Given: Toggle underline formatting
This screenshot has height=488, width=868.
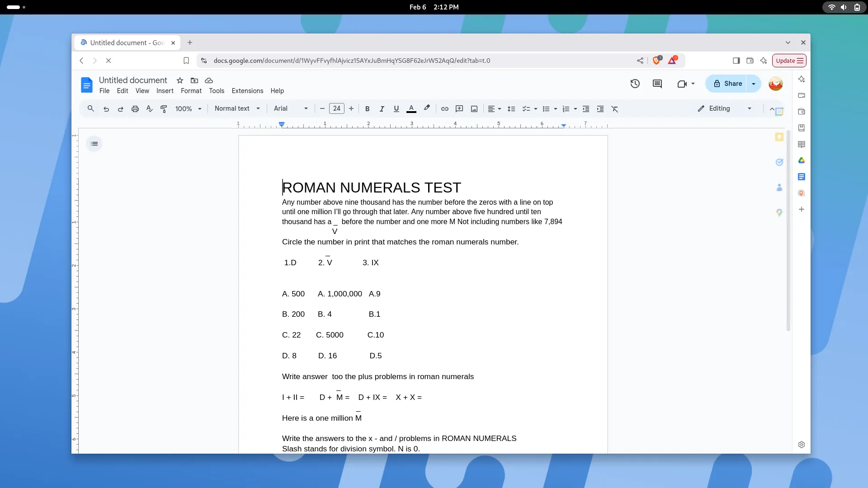Looking at the screenshot, I should pyautogui.click(x=396, y=109).
